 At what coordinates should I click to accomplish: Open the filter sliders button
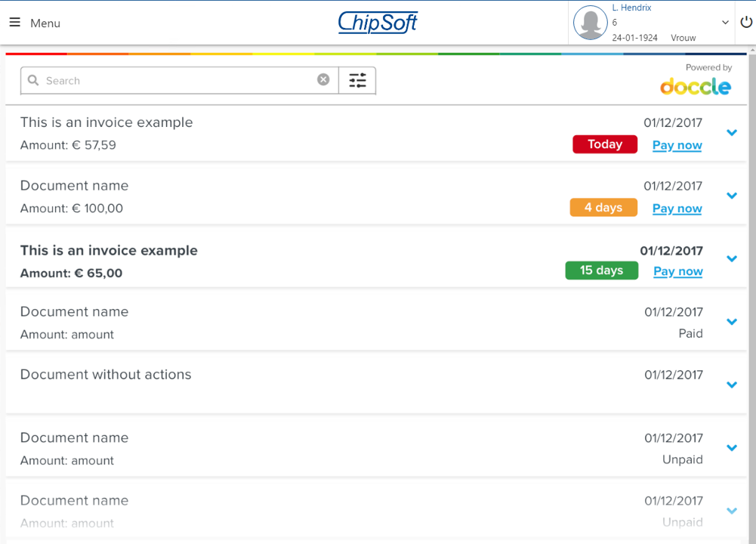click(x=357, y=80)
